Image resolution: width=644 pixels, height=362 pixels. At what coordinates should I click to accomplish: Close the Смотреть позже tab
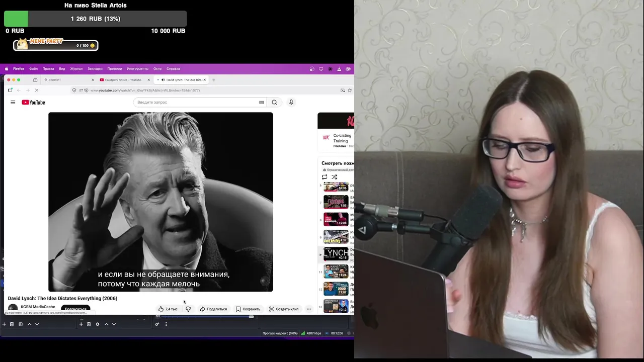coord(149,80)
